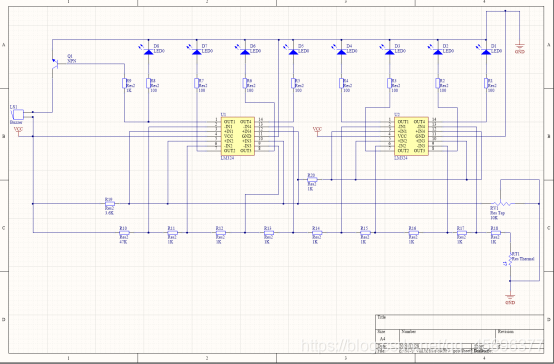
Task: Select resistor R18 beside the thermistor
Action: pos(496,233)
